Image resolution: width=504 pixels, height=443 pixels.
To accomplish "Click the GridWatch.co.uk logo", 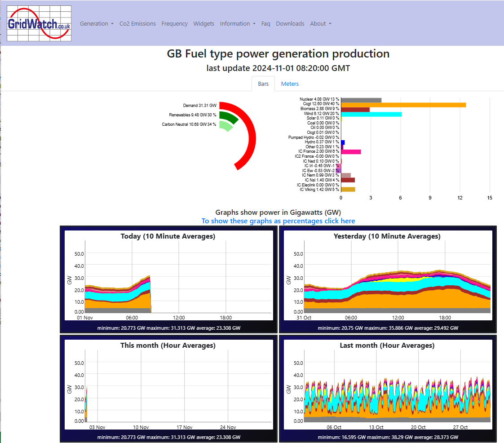I will [39, 23].
